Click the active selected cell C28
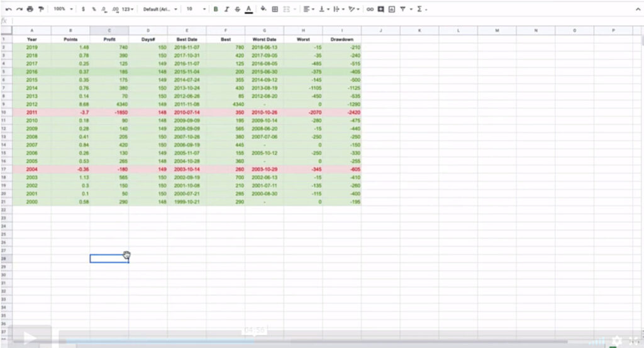The width and height of the screenshot is (644, 348). click(109, 259)
